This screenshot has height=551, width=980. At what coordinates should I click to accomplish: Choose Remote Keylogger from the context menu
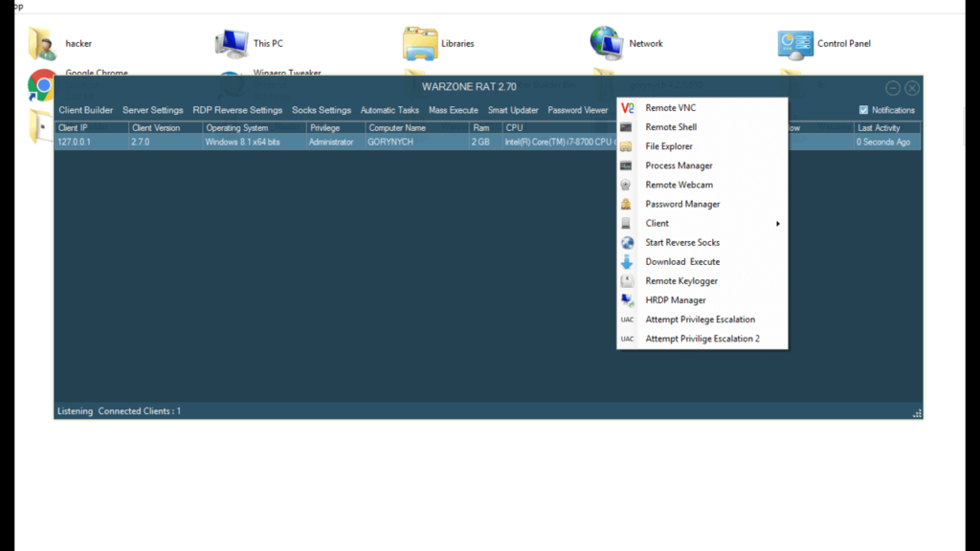click(x=681, y=281)
